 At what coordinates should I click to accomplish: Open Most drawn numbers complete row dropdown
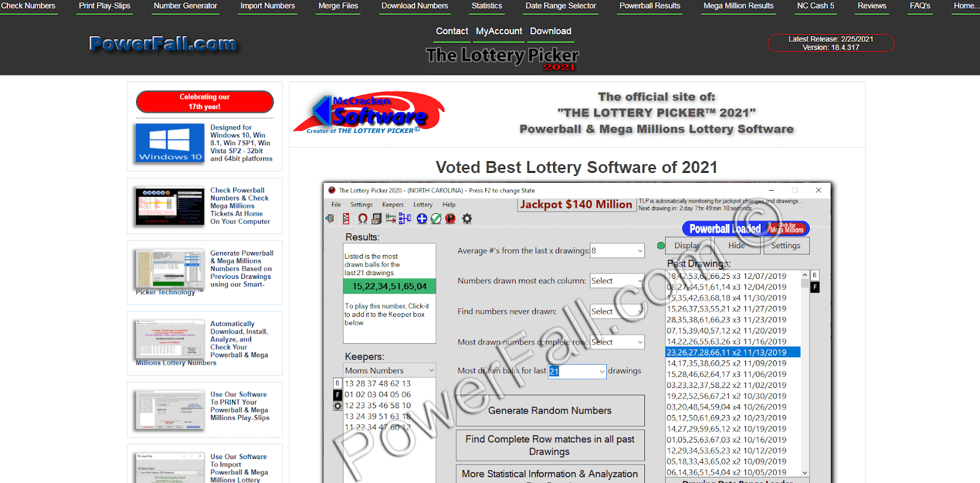point(617,342)
